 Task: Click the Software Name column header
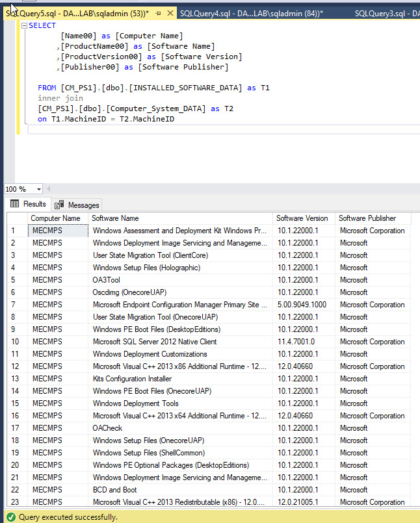tap(115, 218)
